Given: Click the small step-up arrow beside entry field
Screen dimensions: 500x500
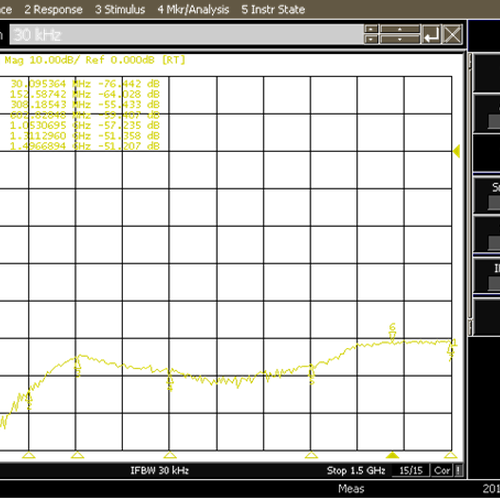Looking at the screenshot, I should (x=371, y=29).
